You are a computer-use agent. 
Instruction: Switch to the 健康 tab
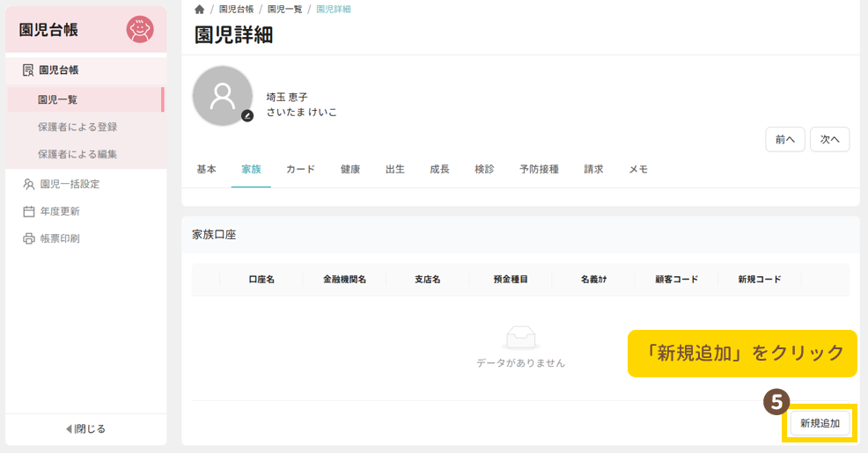click(x=350, y=169)
